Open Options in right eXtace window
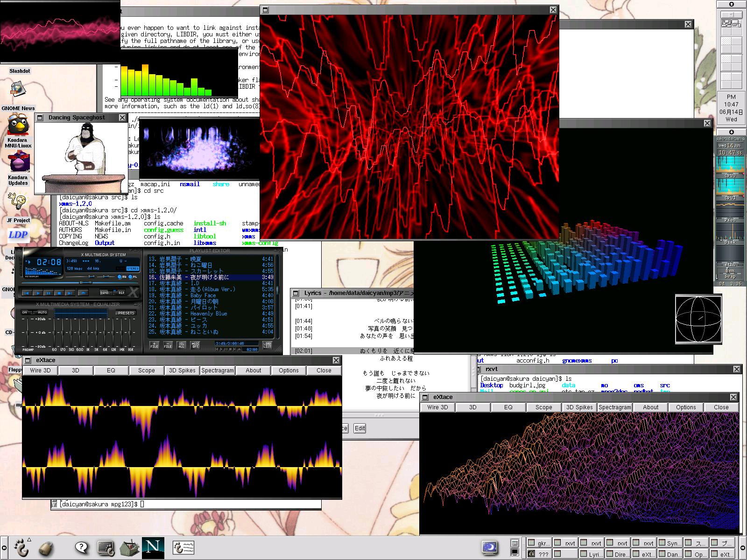The width and height of the screenshot is (747, 560). click(x=686, y=407)
